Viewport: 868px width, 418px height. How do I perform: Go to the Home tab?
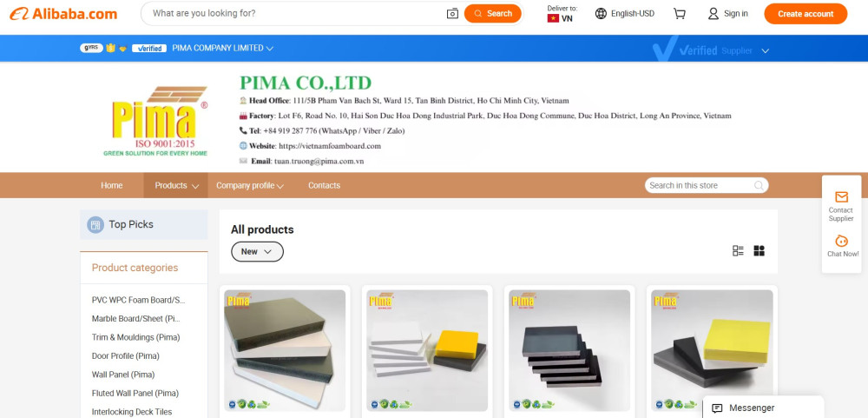coord(112,186)
